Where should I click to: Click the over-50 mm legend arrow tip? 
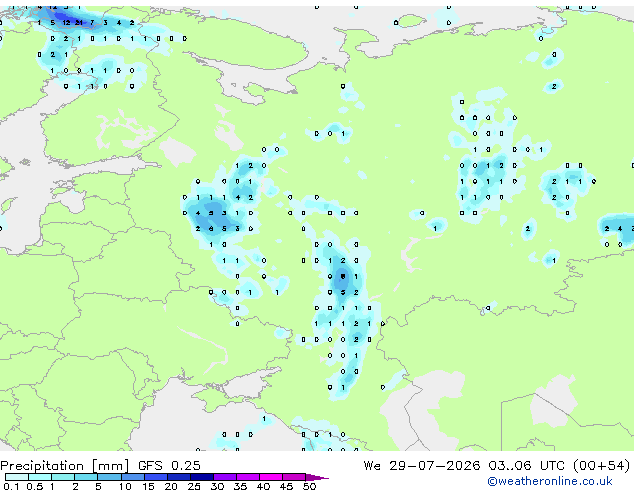tap(317, 477)
